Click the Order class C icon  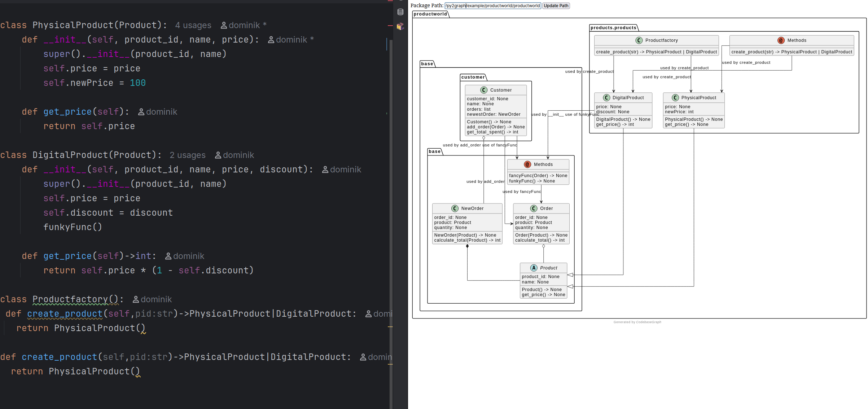tap(534, 208)
